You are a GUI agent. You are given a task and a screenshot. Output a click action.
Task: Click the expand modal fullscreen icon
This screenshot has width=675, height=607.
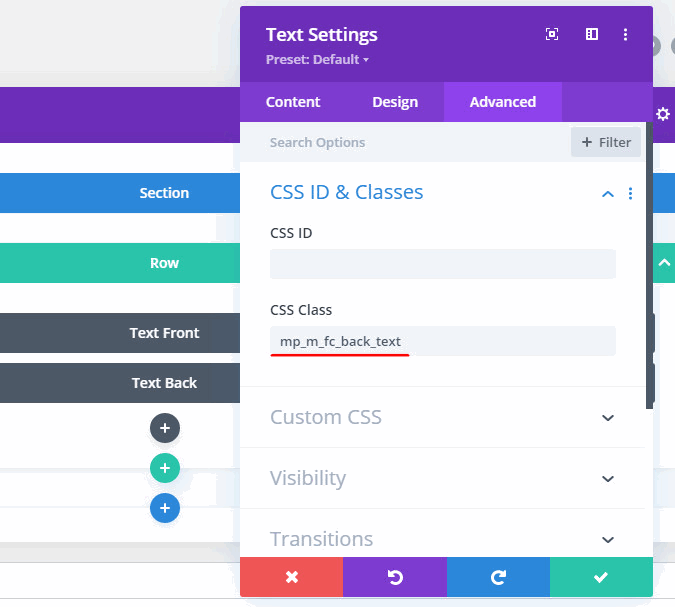click(x=552, y=34)
